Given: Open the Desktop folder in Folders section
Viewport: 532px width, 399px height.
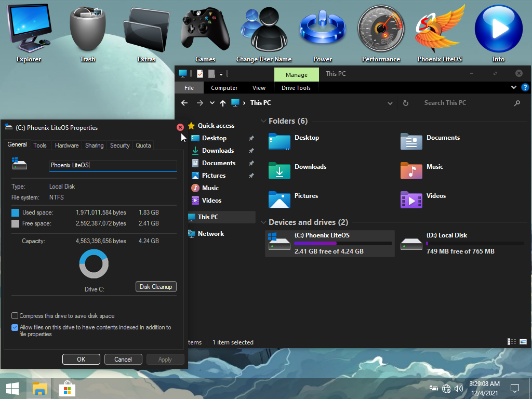Looking at the screenshot, I should click(x=294, y=142).
